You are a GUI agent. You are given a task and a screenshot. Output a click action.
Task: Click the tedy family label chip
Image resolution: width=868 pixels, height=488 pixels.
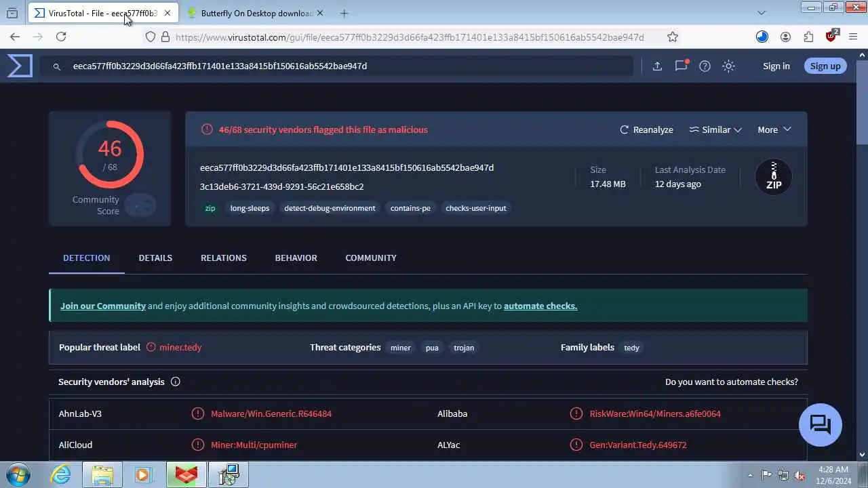pyautogui.click(x=631, y=348)
